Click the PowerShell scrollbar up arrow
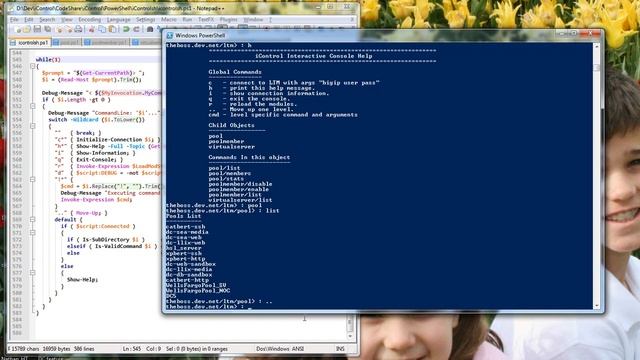This screenshot has width=640, height=360. point(596,47)
